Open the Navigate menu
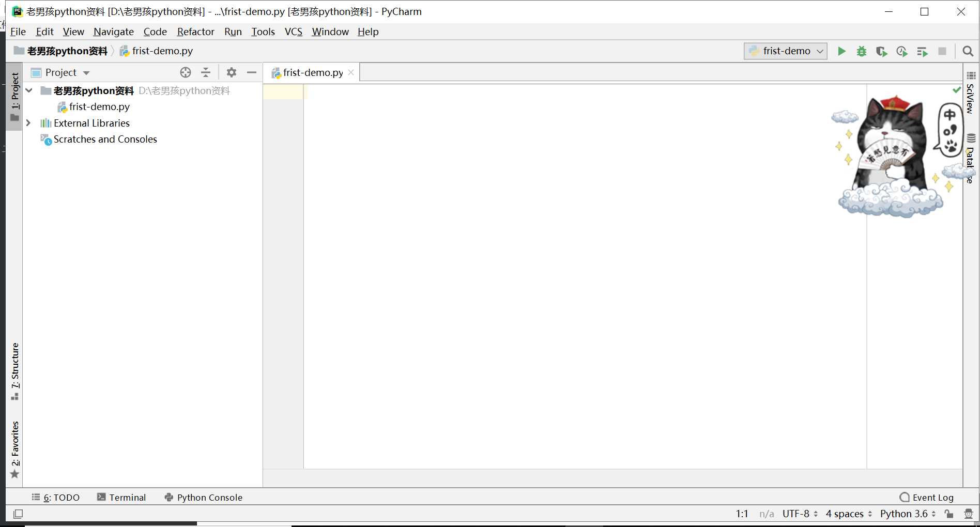 (114, 32)
